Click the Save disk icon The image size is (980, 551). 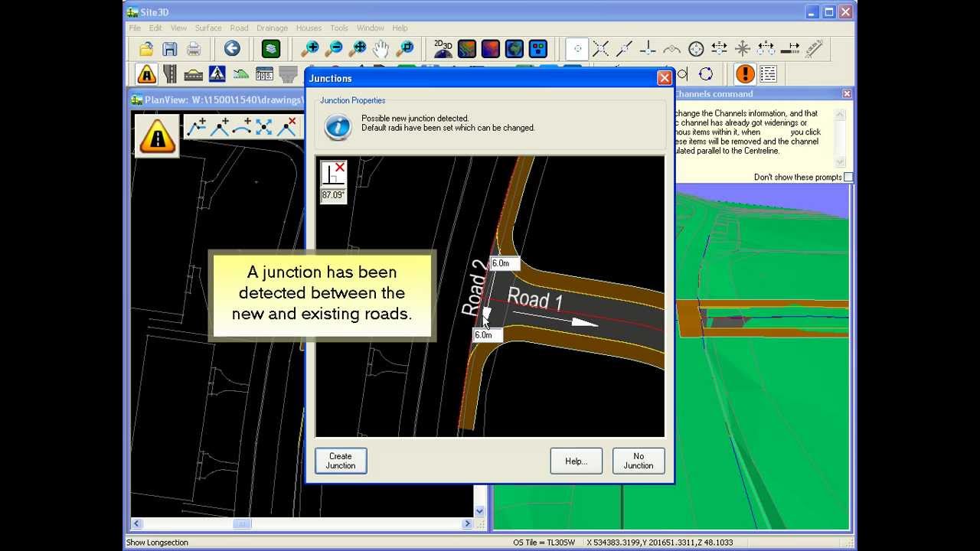[x=170, y=49]
